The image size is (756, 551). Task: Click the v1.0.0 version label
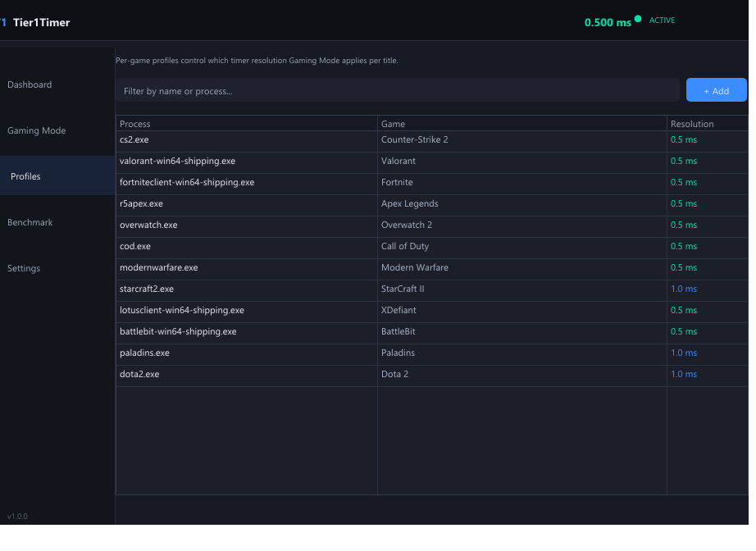point(17,517)
